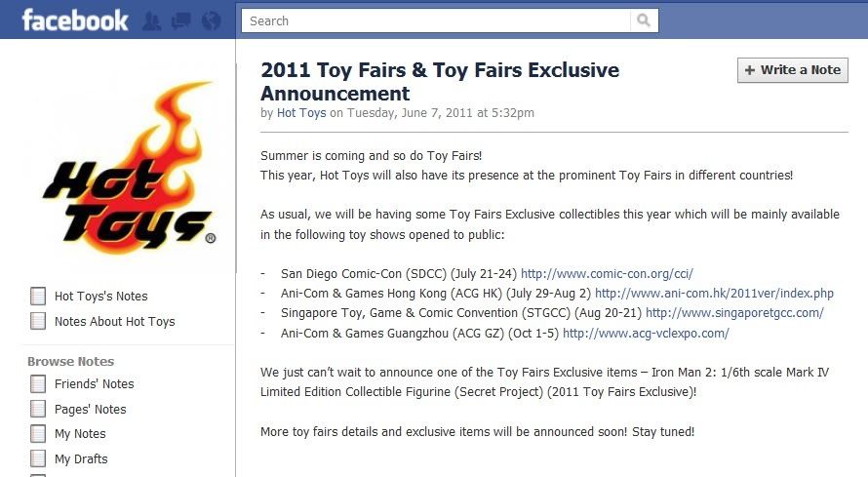
Task: Open the messages icon
Action: 181,20
